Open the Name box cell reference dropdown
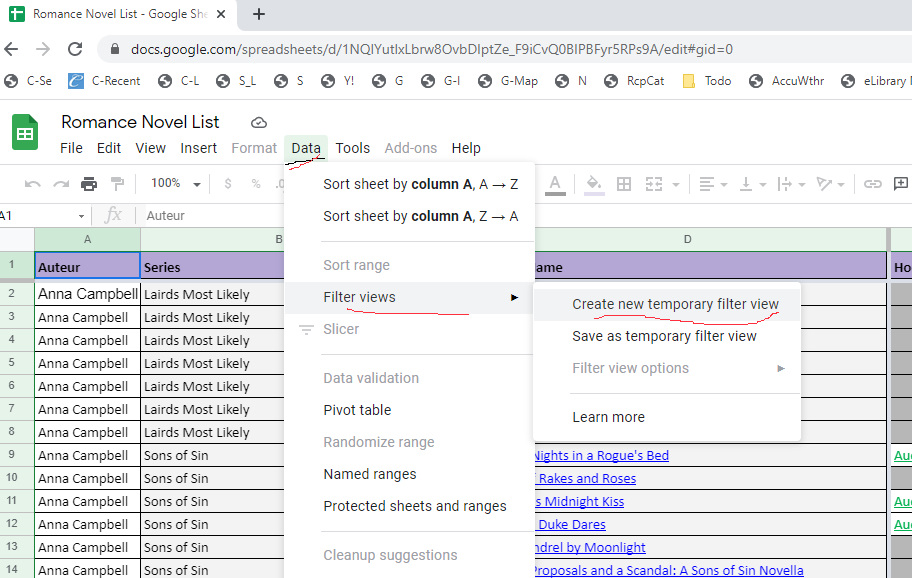The width and height of the screenshot is (912, 578). 82,216
